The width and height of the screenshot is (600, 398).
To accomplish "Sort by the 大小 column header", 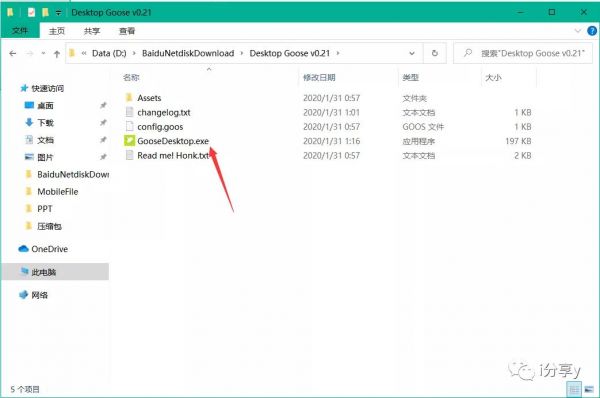I will point(493,78).
